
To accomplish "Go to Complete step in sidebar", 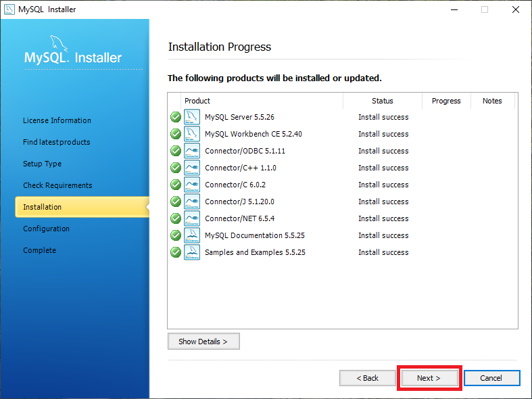I will [39, 250].
